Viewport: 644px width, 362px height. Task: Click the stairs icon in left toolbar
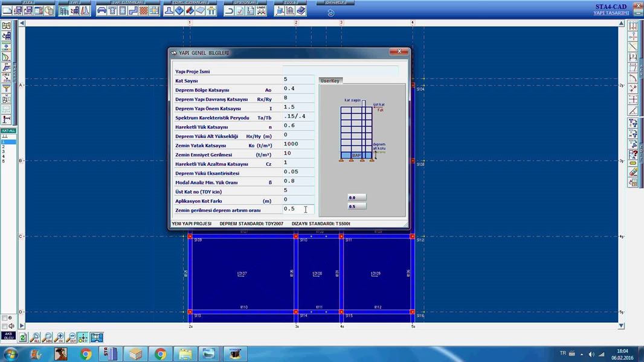coord(6,67)
